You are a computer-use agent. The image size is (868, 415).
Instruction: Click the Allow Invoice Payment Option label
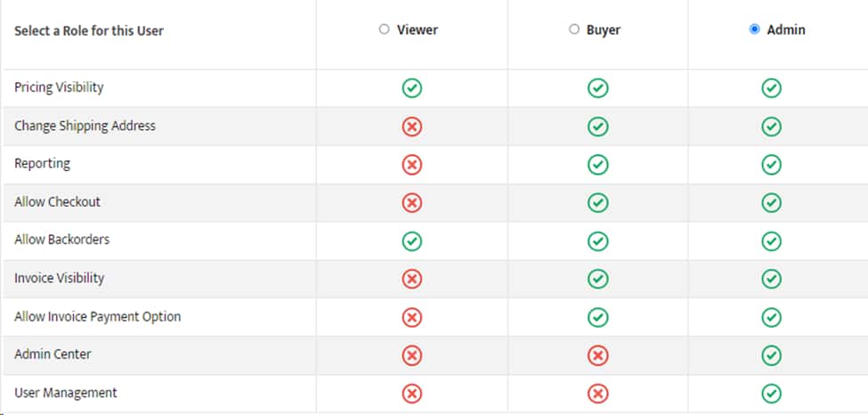tap(97, 317)
